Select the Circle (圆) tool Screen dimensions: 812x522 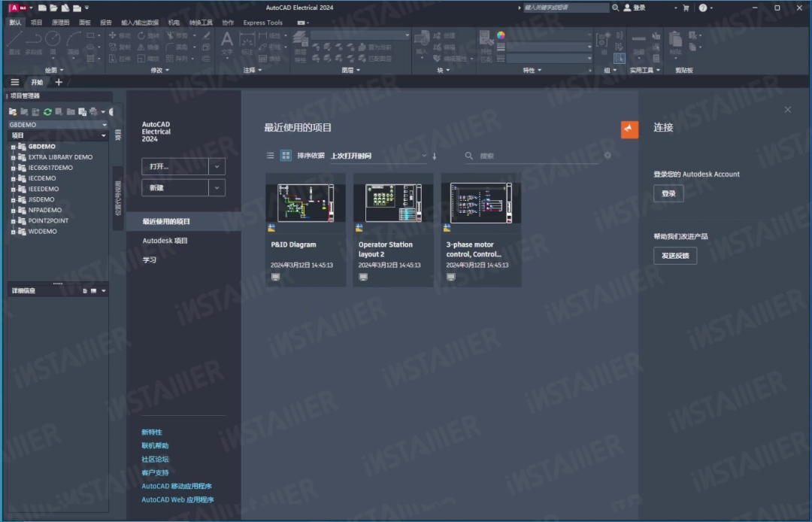click(x=53, y=42)
